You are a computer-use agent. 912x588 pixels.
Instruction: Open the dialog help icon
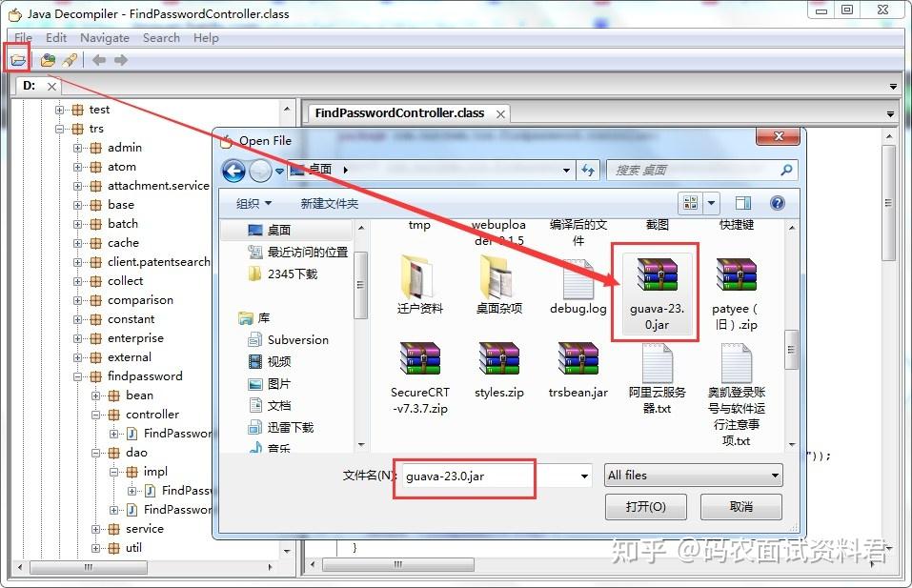coord(777,203)
